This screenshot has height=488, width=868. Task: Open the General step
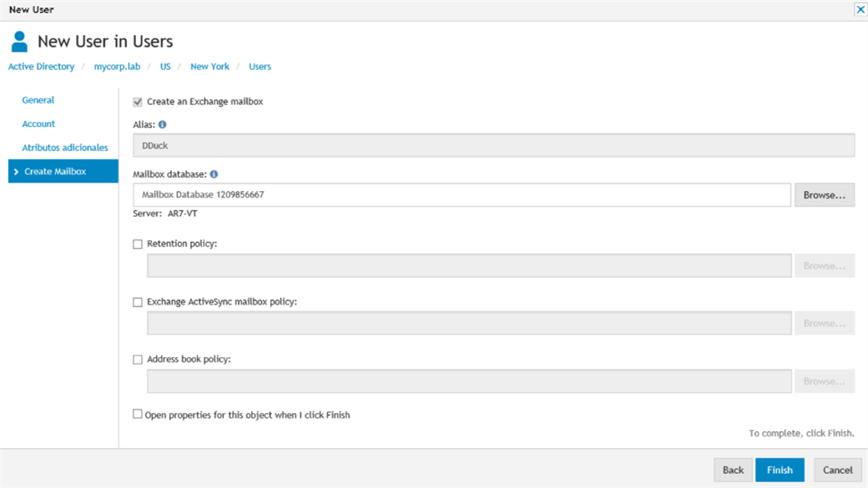coord(38,100)
